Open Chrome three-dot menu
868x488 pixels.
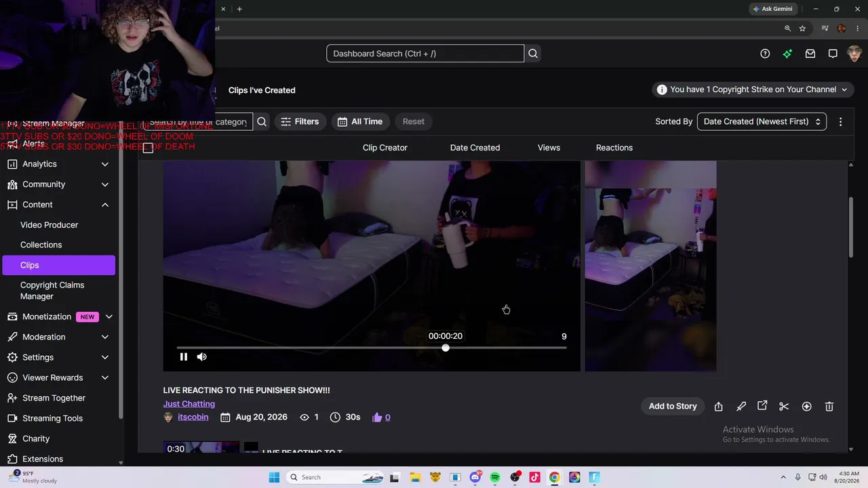tap(857, 28)
